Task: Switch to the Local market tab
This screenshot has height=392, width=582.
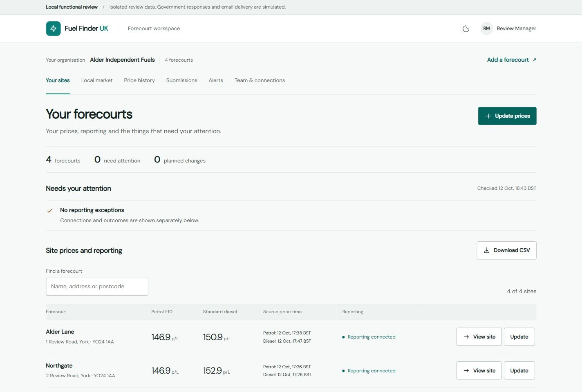Action: click(x=97, y=80)
